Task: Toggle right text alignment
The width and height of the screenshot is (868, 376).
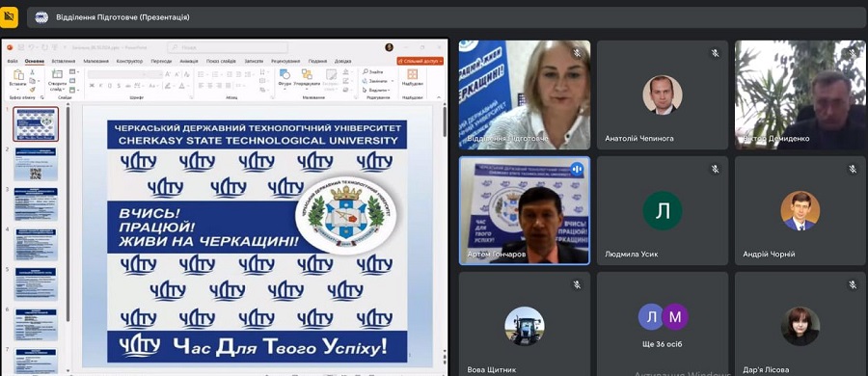Action: 218,85
